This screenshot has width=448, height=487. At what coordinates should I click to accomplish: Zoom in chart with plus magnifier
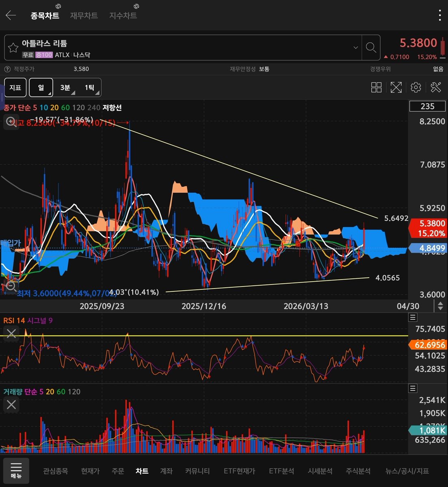pos(11,122)
